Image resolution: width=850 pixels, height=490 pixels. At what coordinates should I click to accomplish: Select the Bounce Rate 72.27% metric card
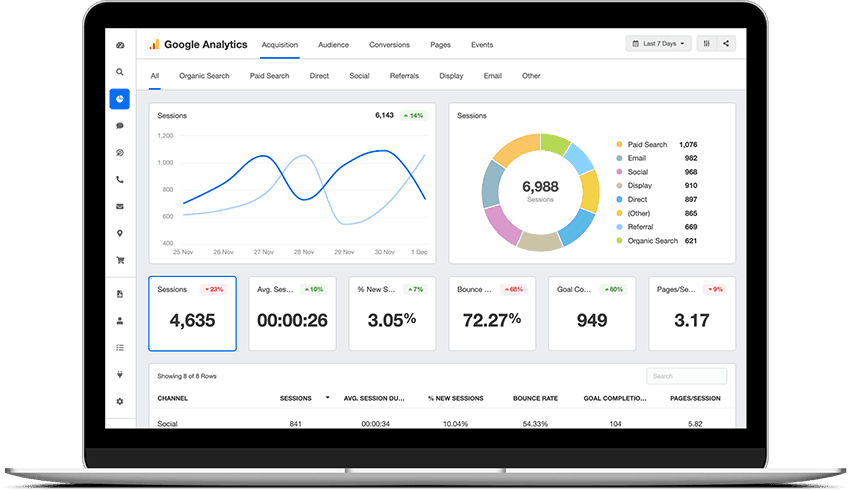491,313
